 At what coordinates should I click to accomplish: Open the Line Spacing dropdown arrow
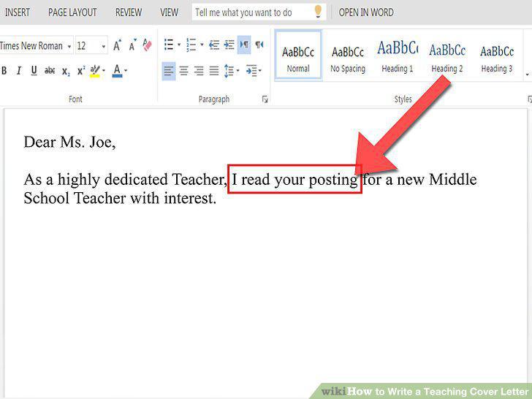237,71
